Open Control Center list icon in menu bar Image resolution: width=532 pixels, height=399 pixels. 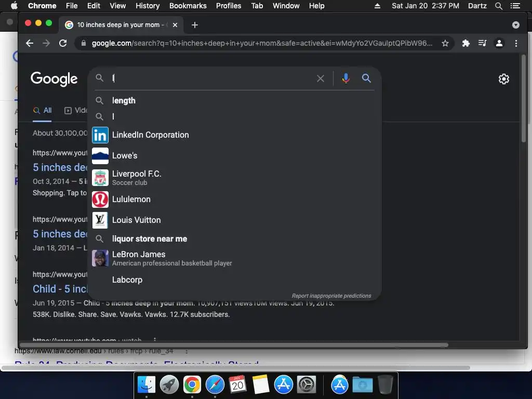coord(515,6)
